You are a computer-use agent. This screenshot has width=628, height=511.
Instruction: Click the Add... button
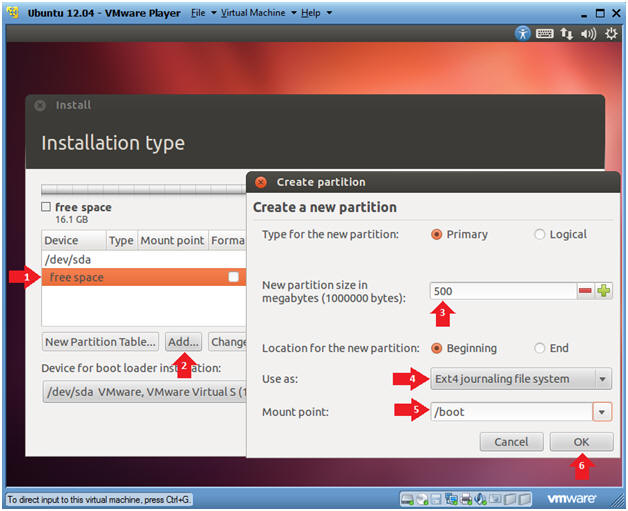(x=183, y=342)
